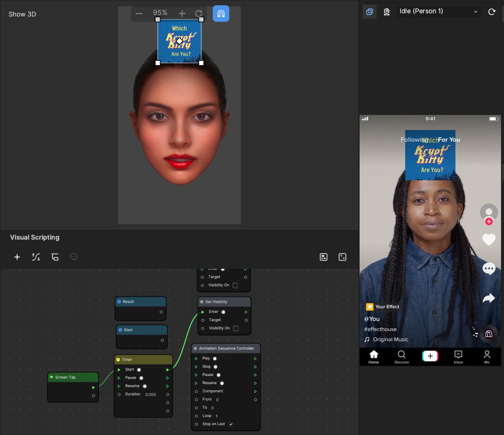Click the Play trigger dot in Animation Sequence Controller

point(215,359)
